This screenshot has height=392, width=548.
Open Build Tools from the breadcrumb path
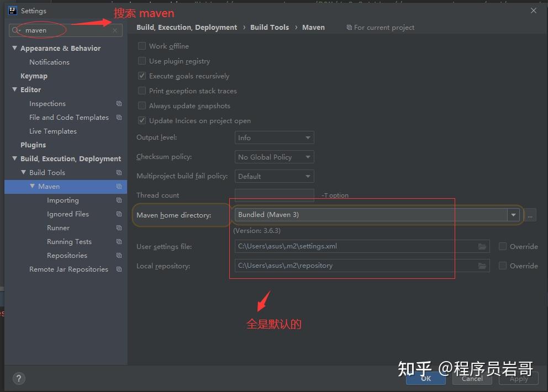270,27
